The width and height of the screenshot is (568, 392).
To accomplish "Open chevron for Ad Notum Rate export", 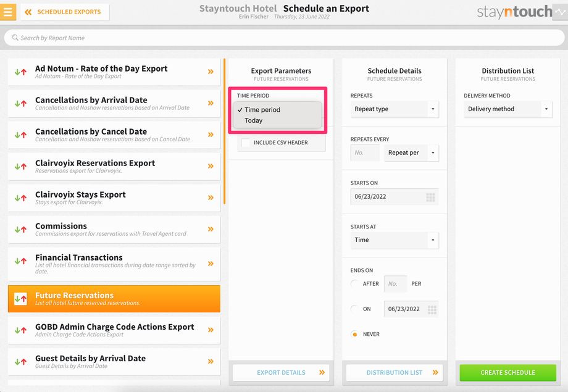I will pyautogui.click(x=211, y=72).
